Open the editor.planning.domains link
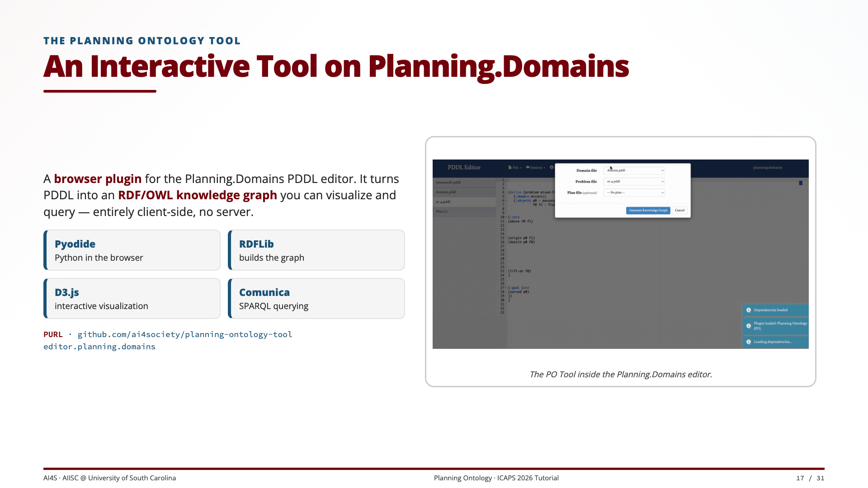868x488 pixels. tap(99, 347)
